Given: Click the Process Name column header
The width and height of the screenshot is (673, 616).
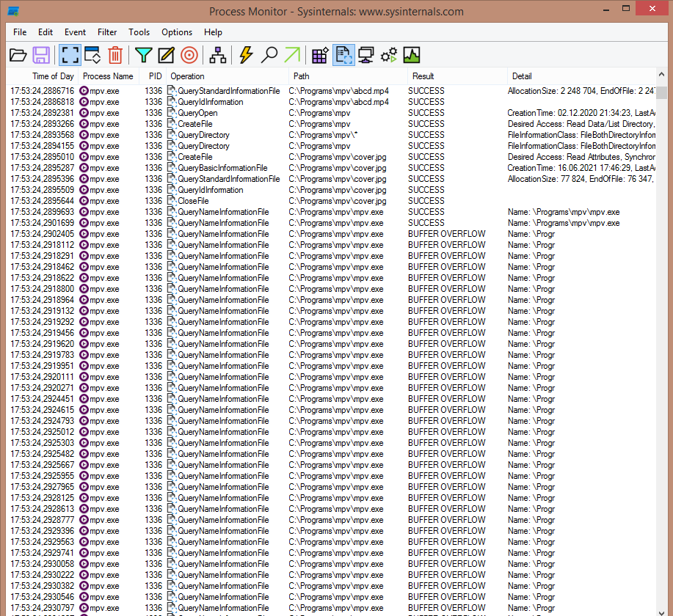Looking at the screenshot, I should coord(108,76).
